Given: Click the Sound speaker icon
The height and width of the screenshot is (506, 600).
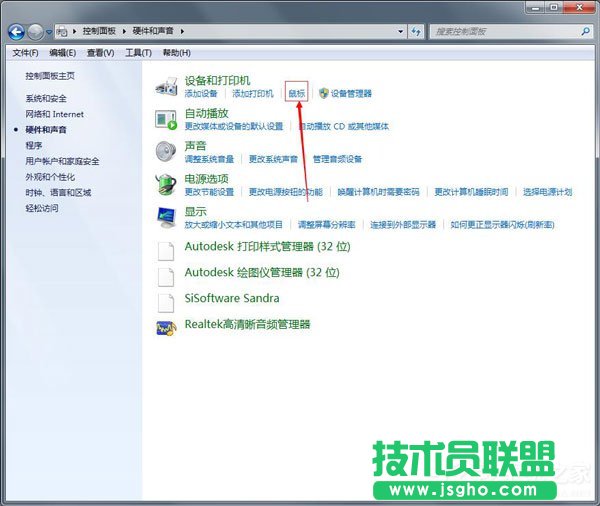Looking at the screenshot, I should [166, 151].
